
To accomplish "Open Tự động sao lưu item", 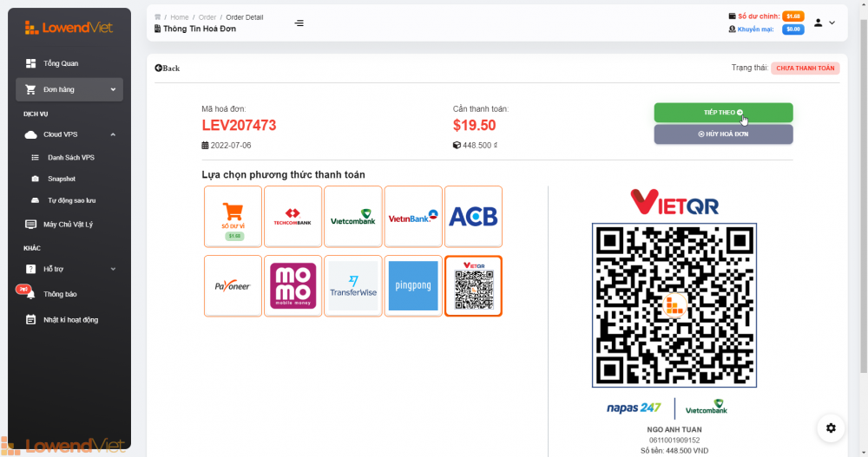I will coord(71,200).
